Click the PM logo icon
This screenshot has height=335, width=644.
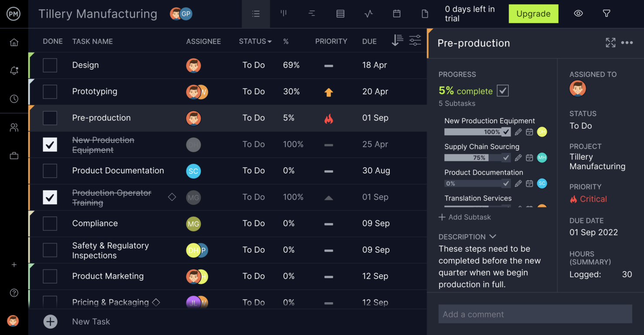coord(14,14)
